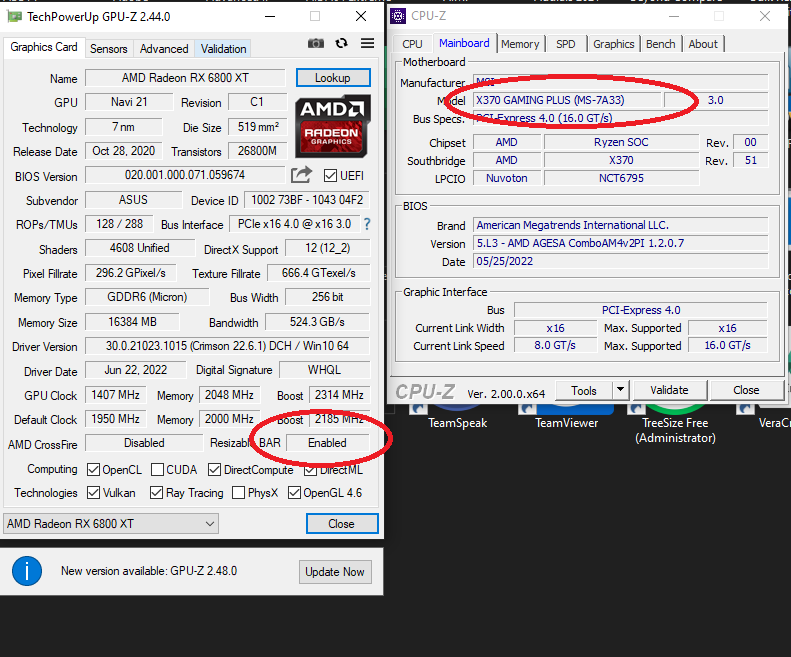791x657 pixels.
Task: Toggle the CUDA checkbox
Action: click(157, 470)
